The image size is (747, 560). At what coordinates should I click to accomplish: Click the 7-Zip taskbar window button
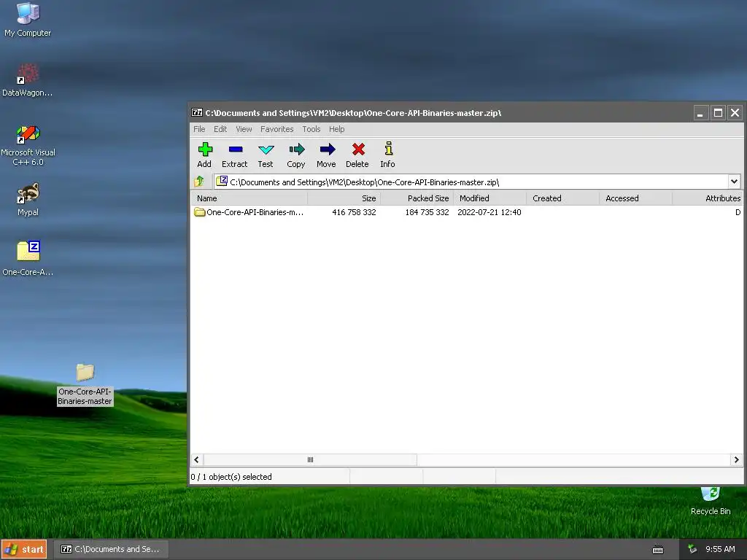pyautogui.click(x=110, y=549)
